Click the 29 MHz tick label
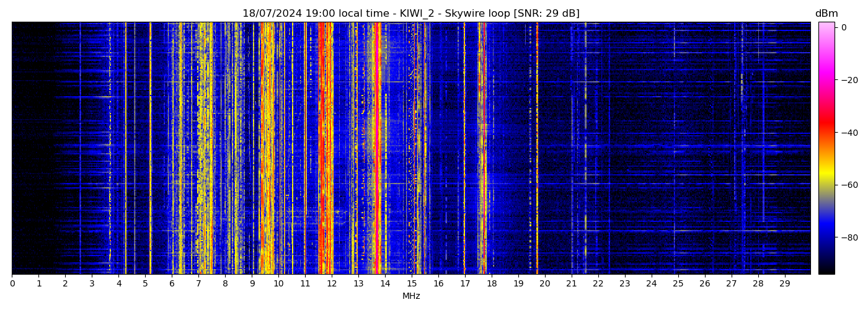868x310 pixels. [784, 283]
